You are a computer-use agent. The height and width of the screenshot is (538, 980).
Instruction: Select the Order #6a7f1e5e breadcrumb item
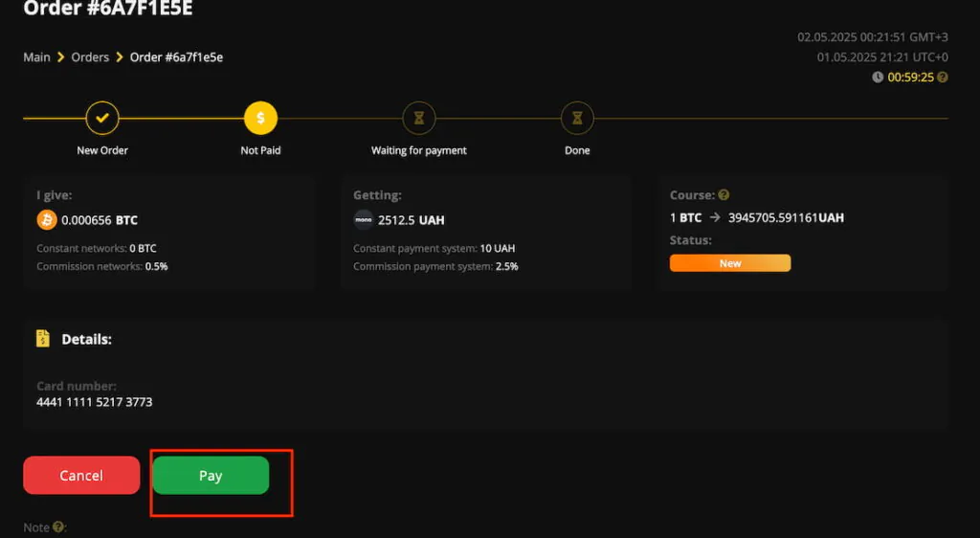[176, 56]
